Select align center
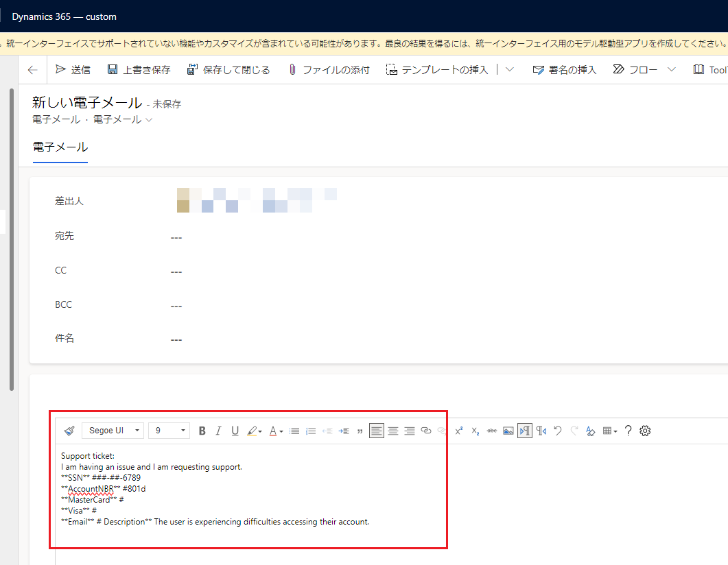Viewport: 728px width, 565px height. click(392, 431)
